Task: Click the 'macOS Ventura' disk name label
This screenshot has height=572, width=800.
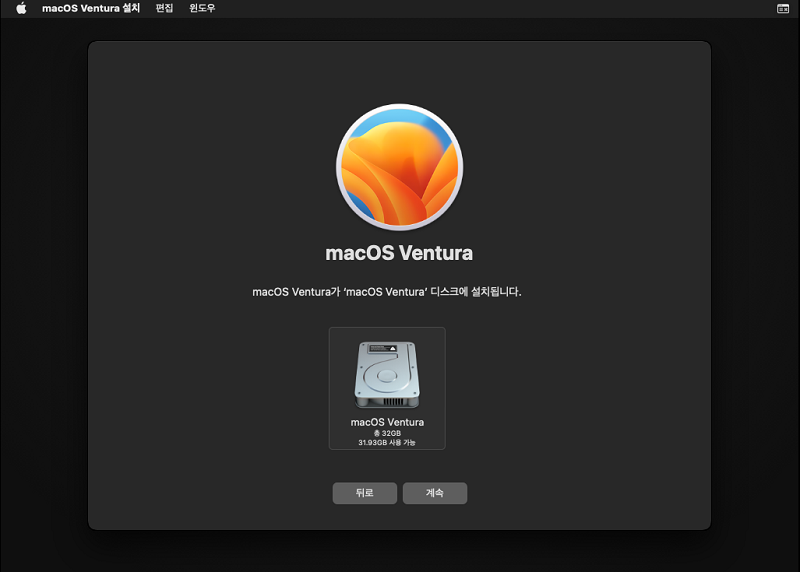Action: 387,422
